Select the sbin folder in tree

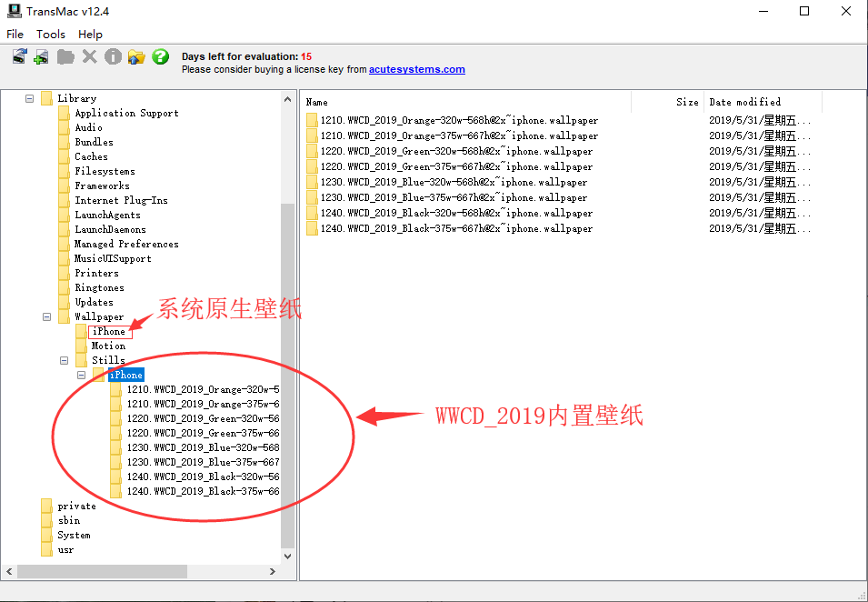pyautogui.click(x=69, y=520)
